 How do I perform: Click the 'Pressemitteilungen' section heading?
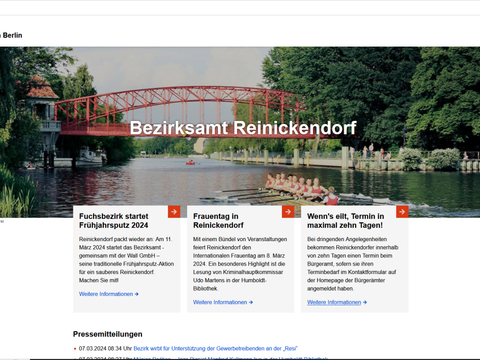(108, 334)
